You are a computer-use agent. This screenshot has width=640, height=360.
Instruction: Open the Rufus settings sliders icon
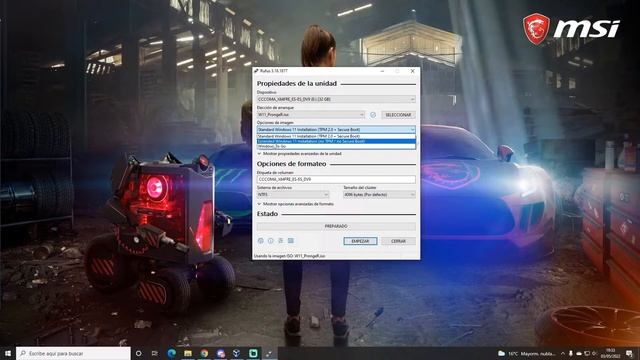click(x=281, y=241)
